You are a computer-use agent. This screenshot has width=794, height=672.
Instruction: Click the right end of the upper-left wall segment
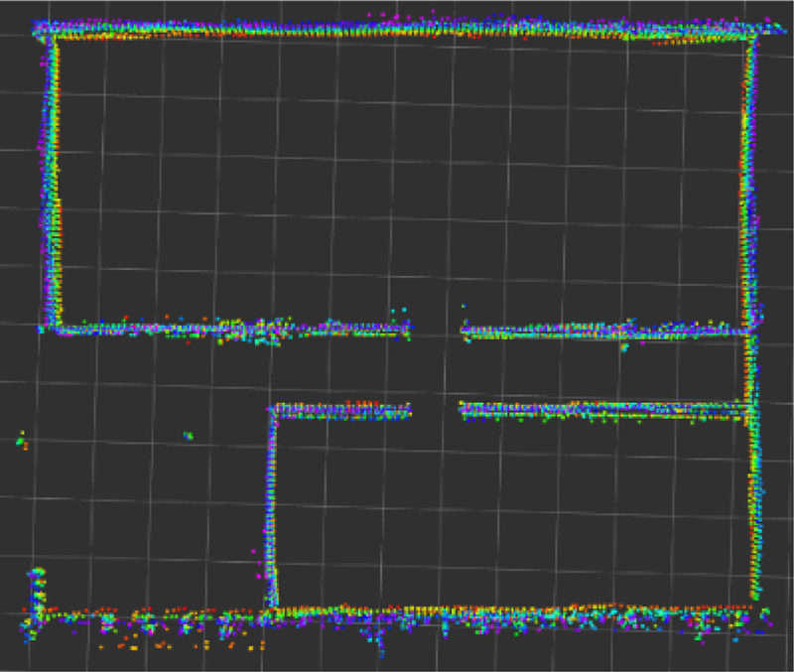407,330
